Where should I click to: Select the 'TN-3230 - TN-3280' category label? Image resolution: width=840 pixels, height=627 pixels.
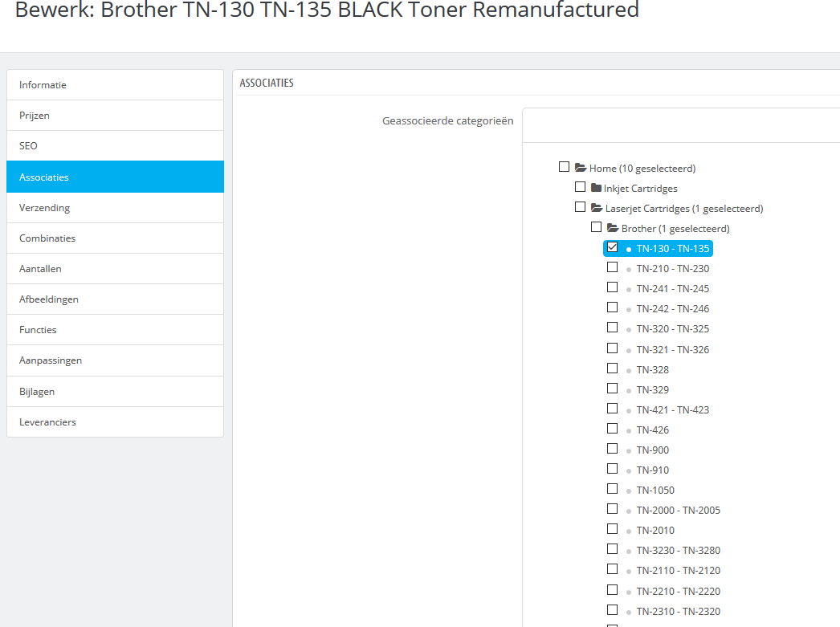coord(679,551)
